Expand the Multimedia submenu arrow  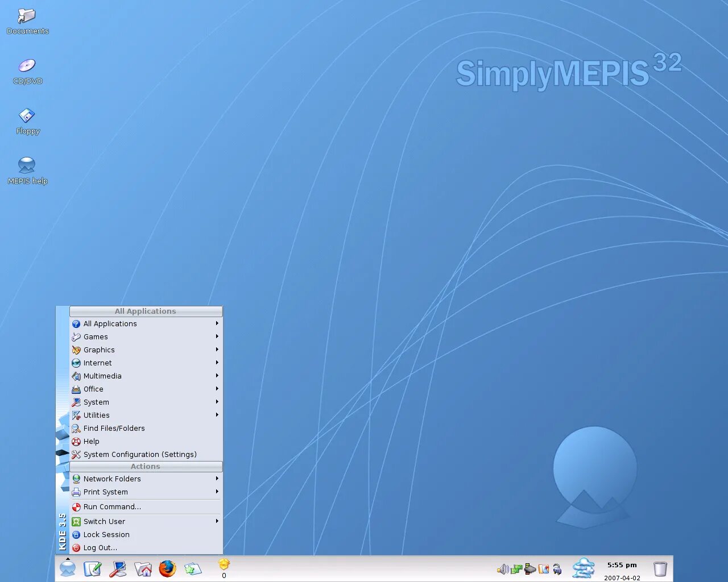[217, 376]
